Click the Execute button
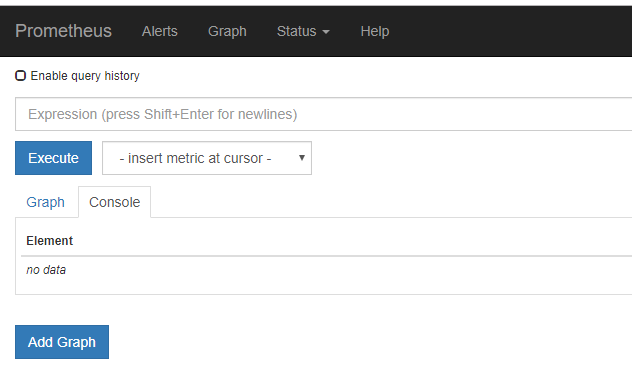Viewport: 632px width, 384px height. [54, 158]
